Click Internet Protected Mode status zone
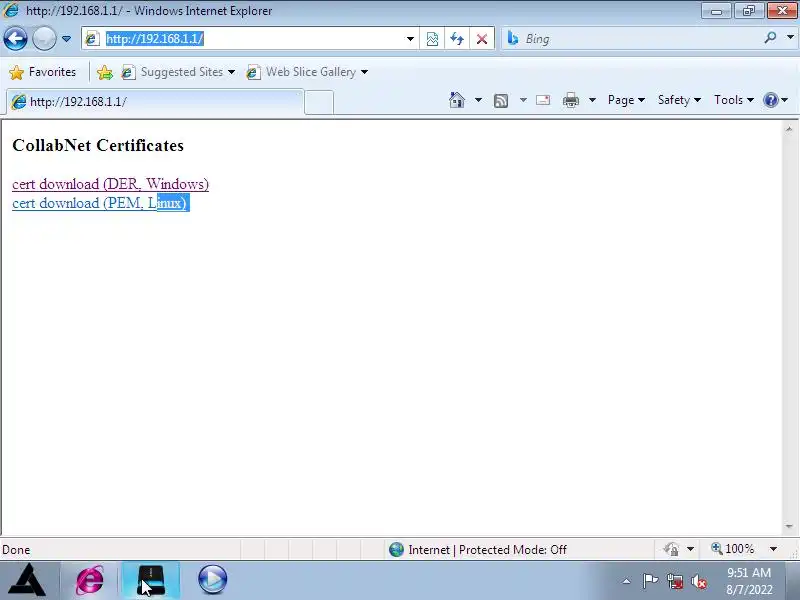 point(478,549)
